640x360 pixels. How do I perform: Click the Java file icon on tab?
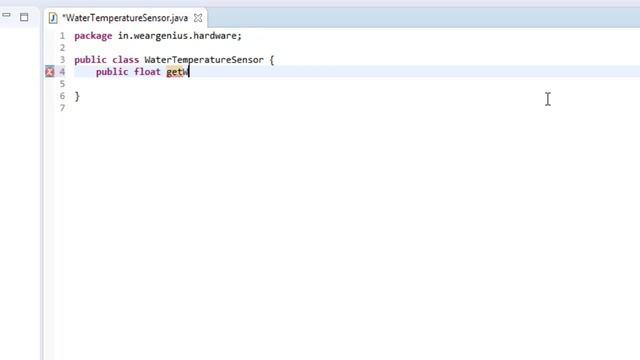point(53,18)
